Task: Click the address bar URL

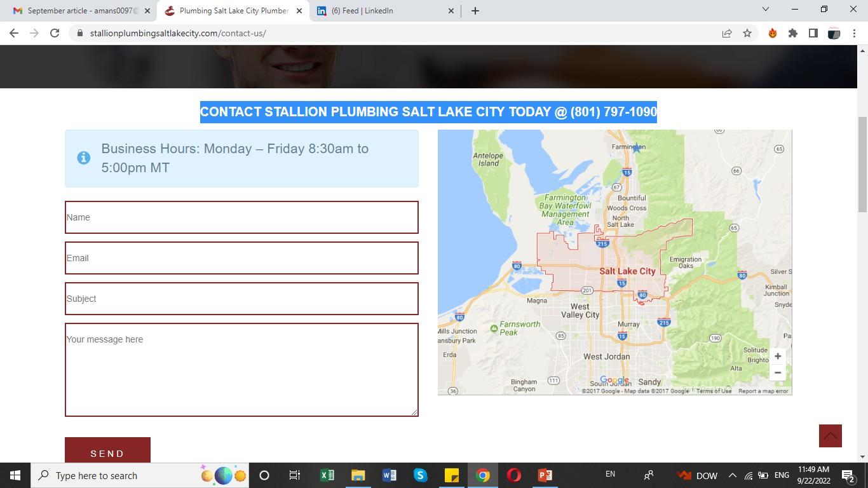Action: point(178,33)
